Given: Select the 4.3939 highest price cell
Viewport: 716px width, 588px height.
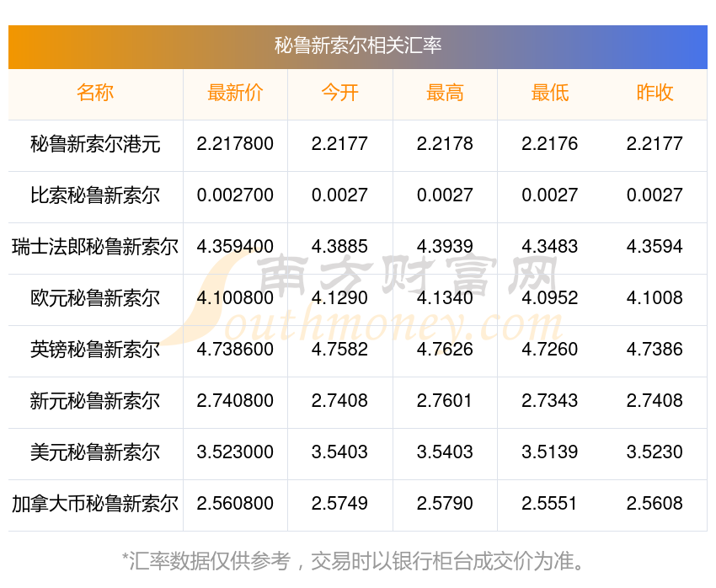Looking at the screenshot, I should 445,247.
